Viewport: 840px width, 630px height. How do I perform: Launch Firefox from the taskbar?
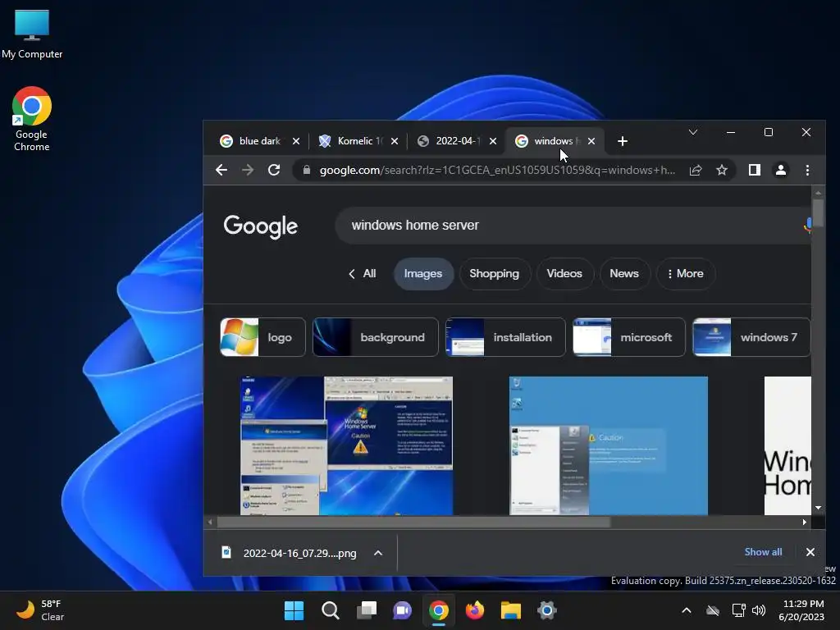tap(475, 610)
